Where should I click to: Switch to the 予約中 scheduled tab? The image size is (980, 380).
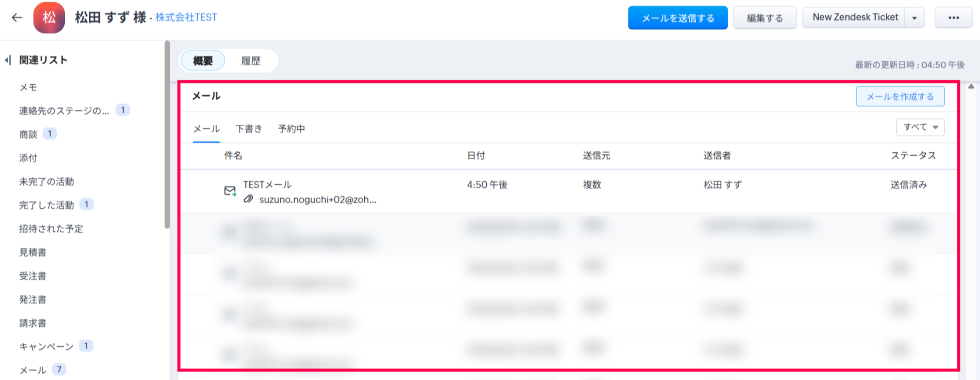[x=291, y=129]
